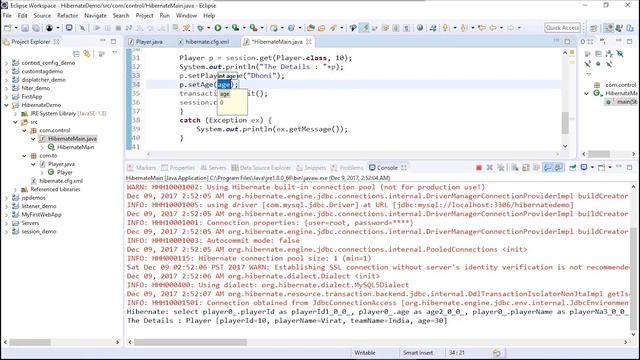Click Remove All Terminated Launches icon
The width and height of the screenshot is (640, 360).
point(500,168)
